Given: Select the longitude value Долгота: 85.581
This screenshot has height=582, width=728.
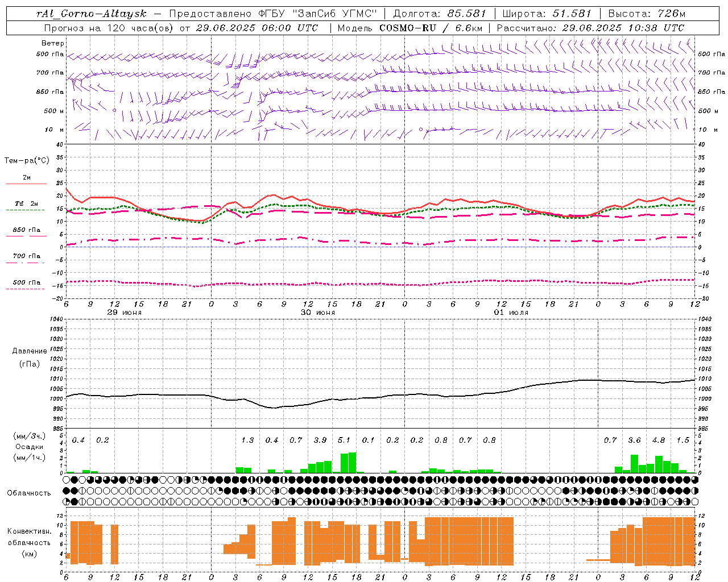Looking at the screenshot, I should tap(440, 14).
